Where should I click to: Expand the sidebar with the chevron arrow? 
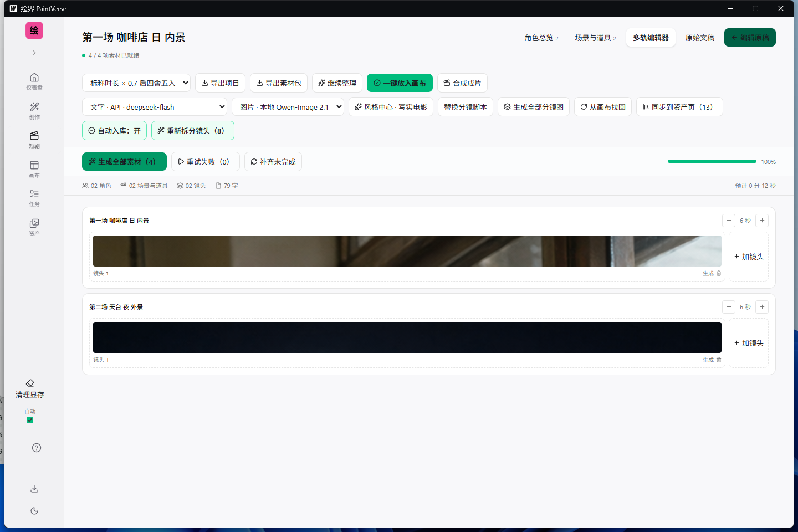tap(34, 53)
